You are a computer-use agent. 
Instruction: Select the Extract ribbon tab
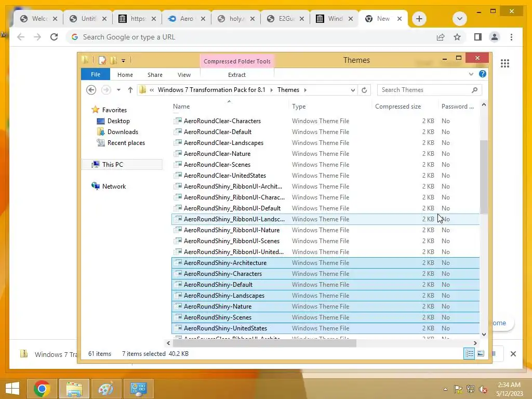(236, 75)
